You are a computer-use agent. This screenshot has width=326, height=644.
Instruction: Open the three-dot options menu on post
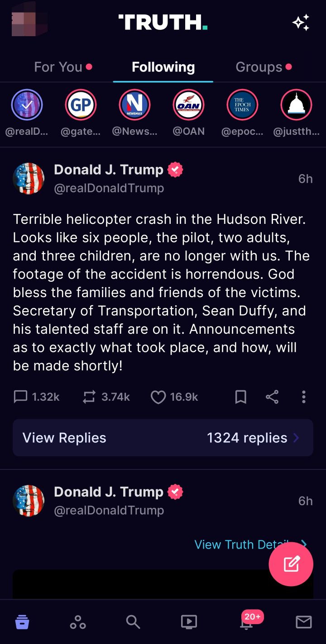(x=303, y=397)
